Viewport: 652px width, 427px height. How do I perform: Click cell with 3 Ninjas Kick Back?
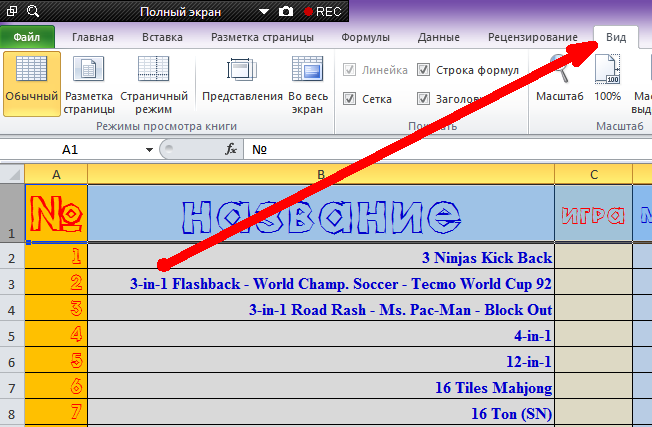(x=321, y=256)
